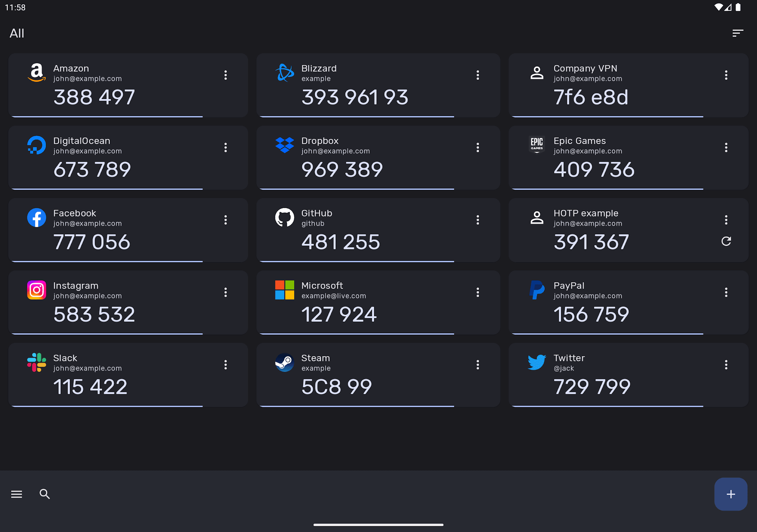The width and height of the screenshot is (757, 532).
Task: Open Epic Games overflow menu
Action: point(726,147)
